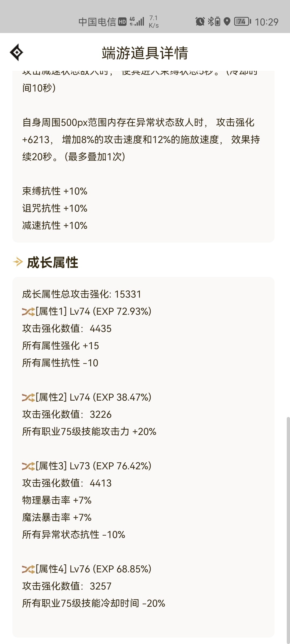Tap the Bluetooth status icon

point(214,21)
